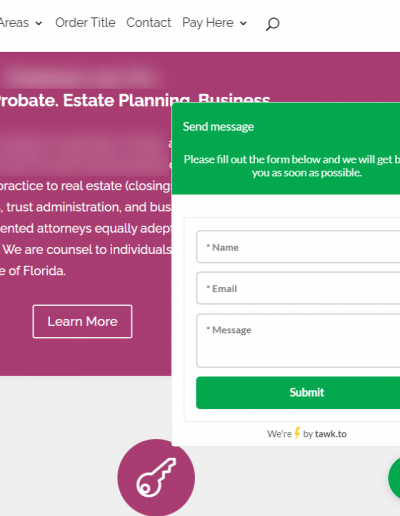The width and height of the screenshot is (400, 516).
Task: Focus the Name input field
Action: 298,247
